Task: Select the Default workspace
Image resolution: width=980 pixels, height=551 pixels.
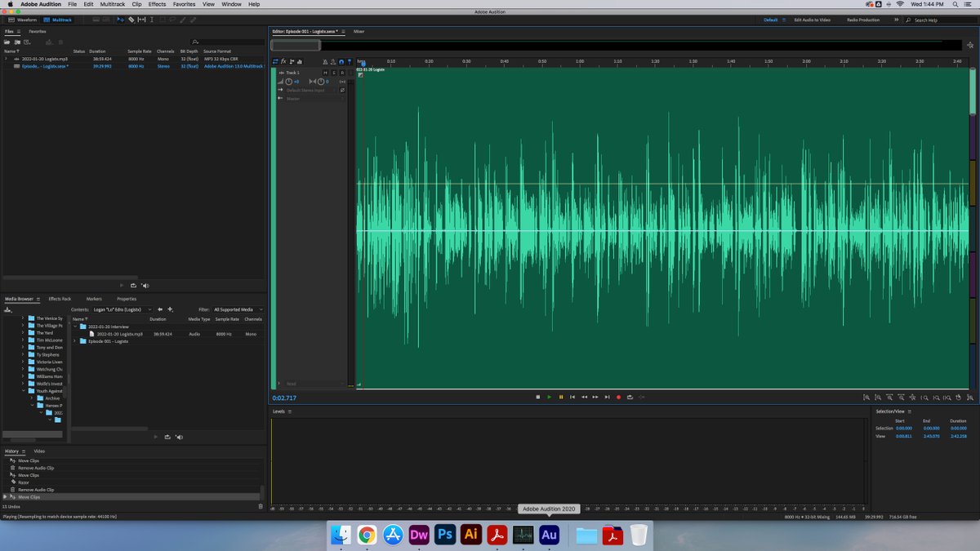Action: pyautogui.click(x=770, y=20)
